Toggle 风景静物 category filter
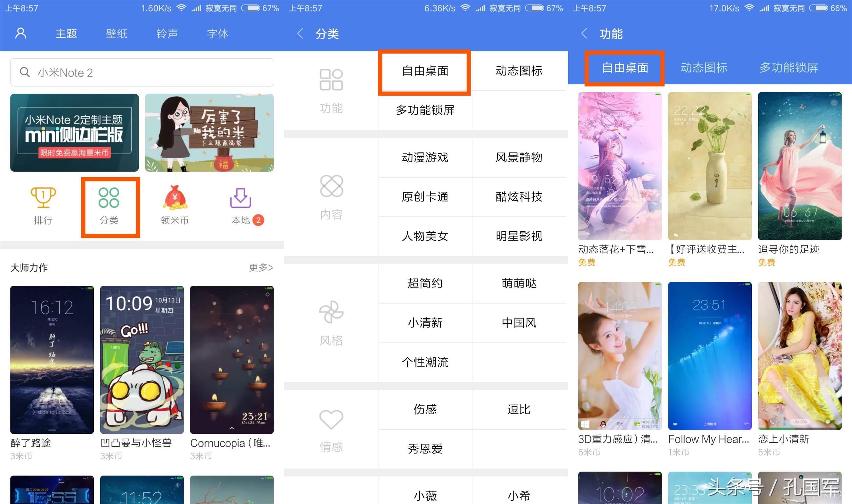Image resolution: width=852 pixels, height=504 pixels. coord(518,158)
